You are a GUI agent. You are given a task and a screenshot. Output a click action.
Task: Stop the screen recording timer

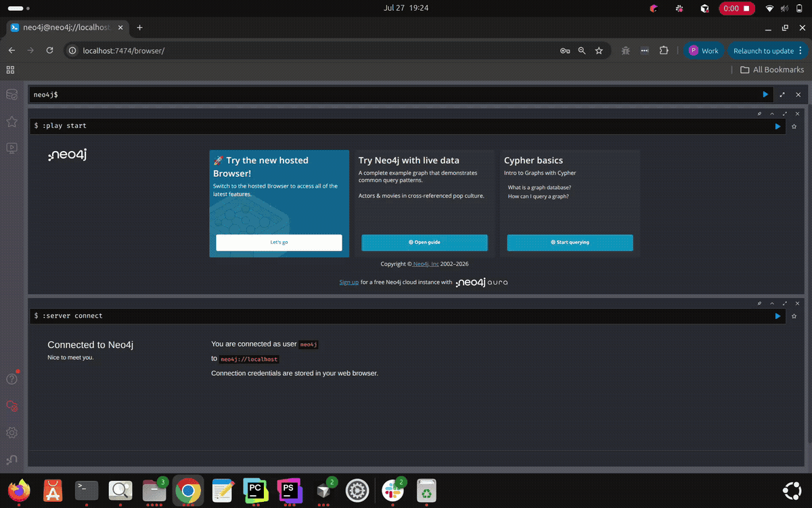pyautogui.click(x=737, y=8)
